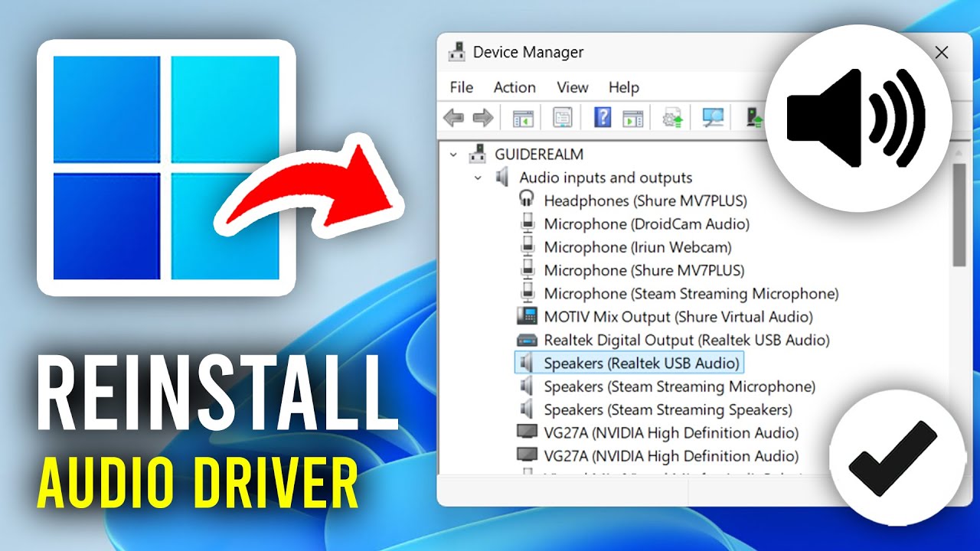Open the Help menu
Screen dimensions: 980x551
click(x=624, y=87)
